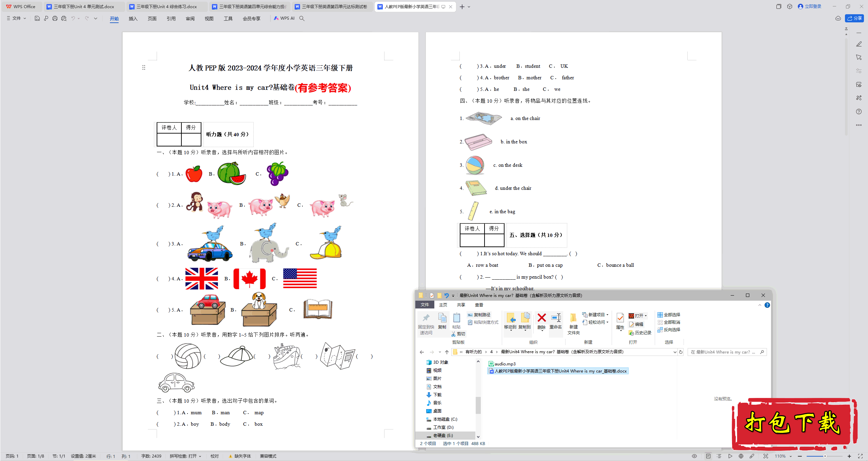Viewport: 868px width, 461px height.
Task: Click the 立即登录 login button
Action: pos(810,6)
